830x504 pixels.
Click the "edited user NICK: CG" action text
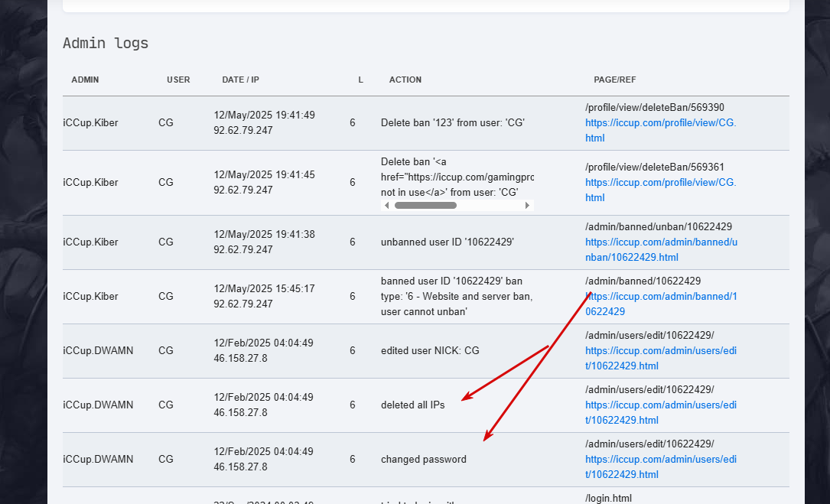pos(430,350)
